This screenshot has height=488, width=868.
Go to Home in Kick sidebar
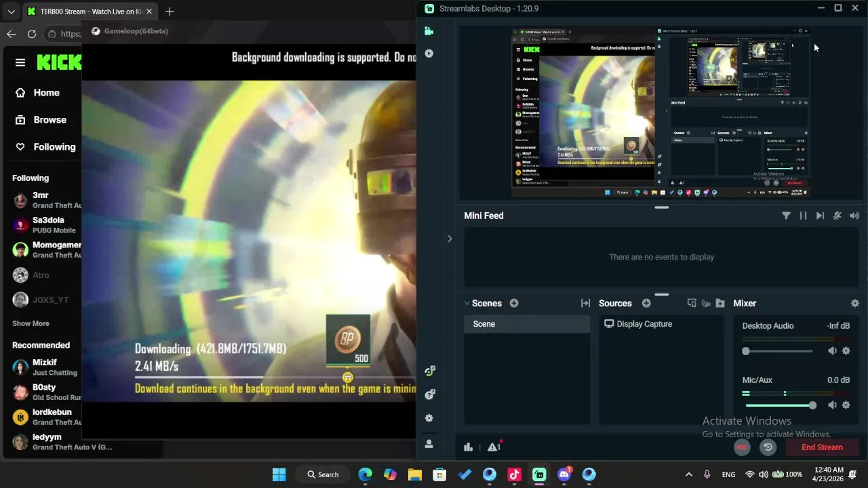tap(37, 92)
